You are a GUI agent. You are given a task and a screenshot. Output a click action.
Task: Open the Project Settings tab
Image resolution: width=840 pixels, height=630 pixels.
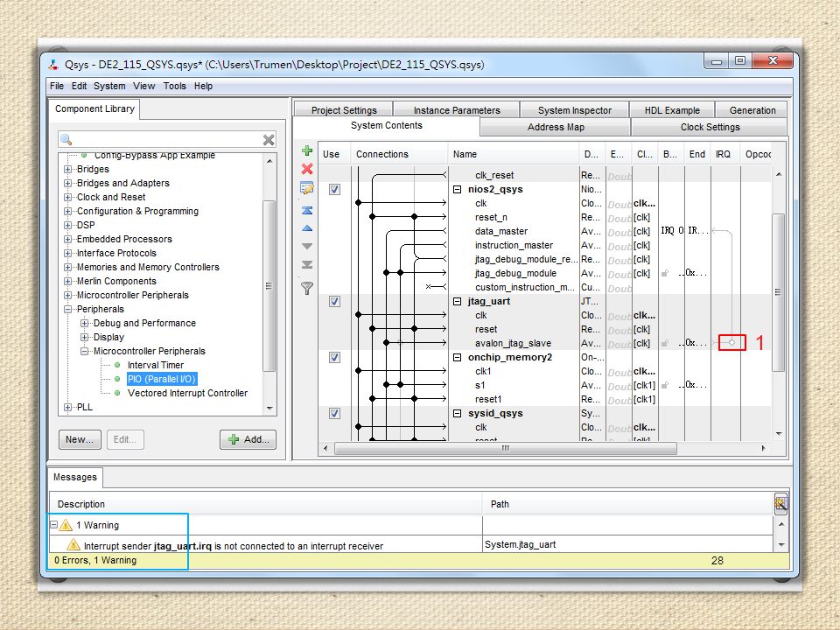pos(344,110)
